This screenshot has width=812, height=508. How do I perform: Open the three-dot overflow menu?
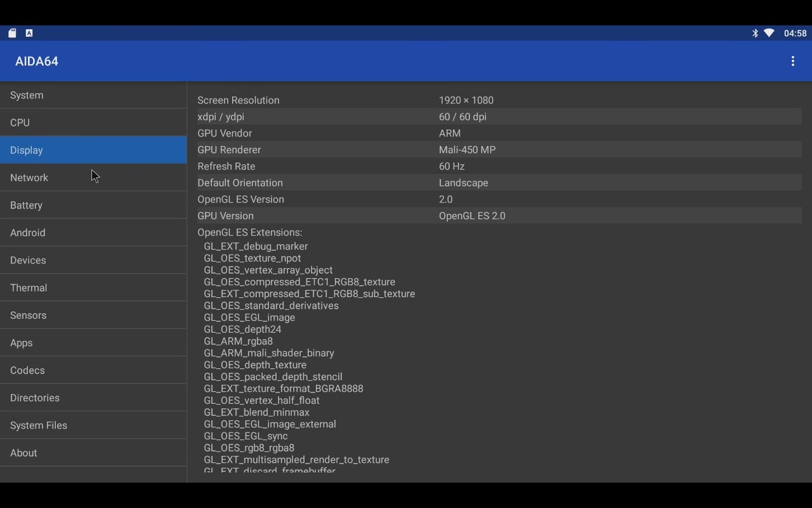click(792, 61)
